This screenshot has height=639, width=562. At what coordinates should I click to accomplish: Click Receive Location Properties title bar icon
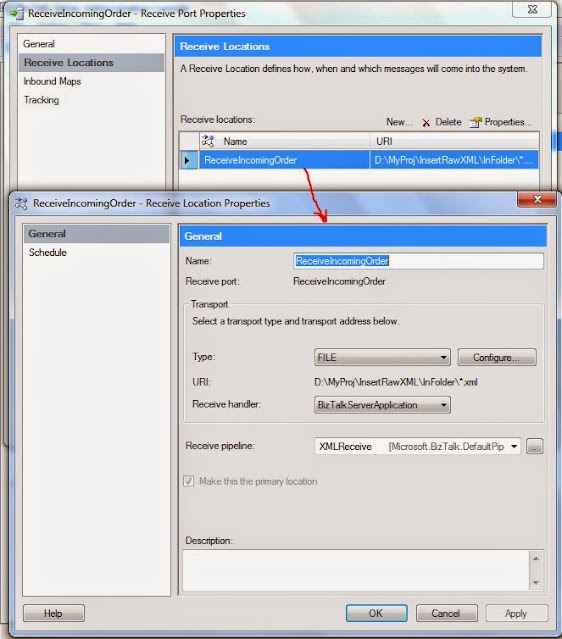tap(21, 203)
